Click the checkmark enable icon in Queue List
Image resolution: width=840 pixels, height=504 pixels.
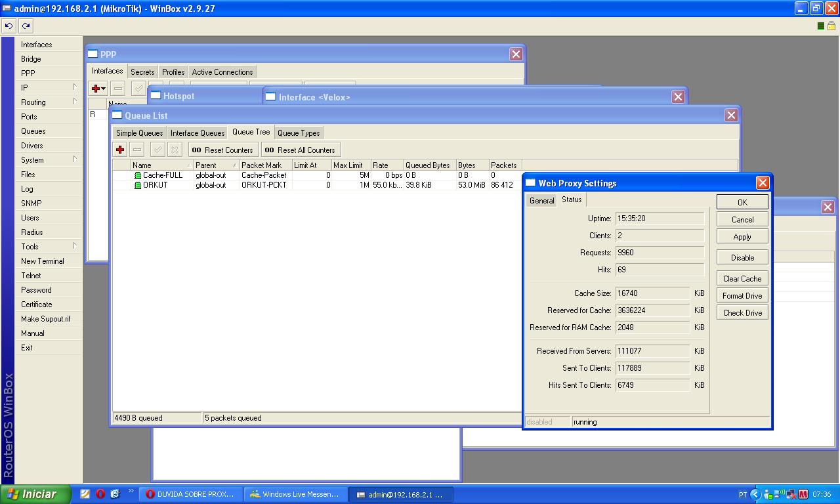pos(157,150)
